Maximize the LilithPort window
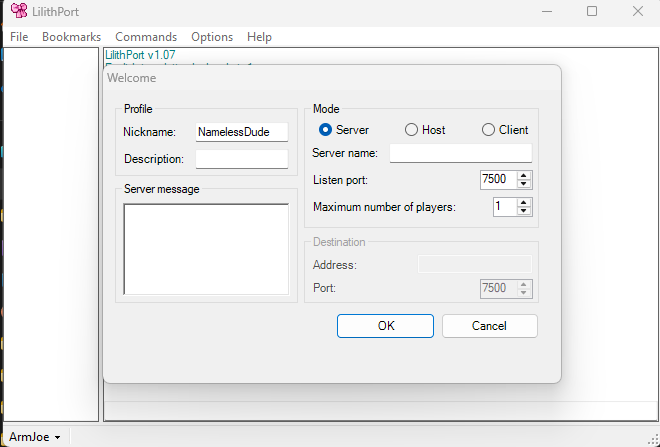 592,11
